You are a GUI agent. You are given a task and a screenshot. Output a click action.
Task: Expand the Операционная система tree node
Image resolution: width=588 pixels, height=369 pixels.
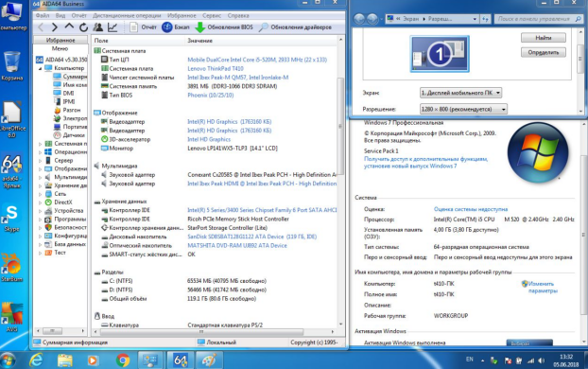click(x=41, y=152)
